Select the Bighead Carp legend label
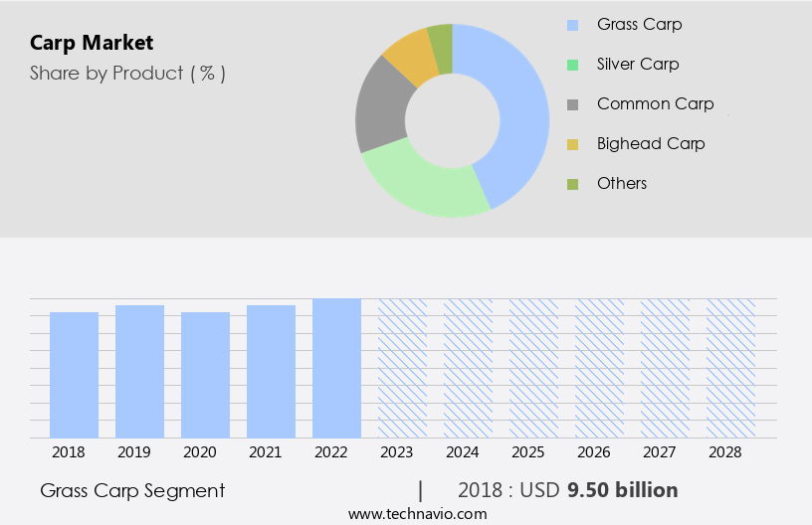The width and height of the screenshot is (812, 525). [x=651, y=143]
